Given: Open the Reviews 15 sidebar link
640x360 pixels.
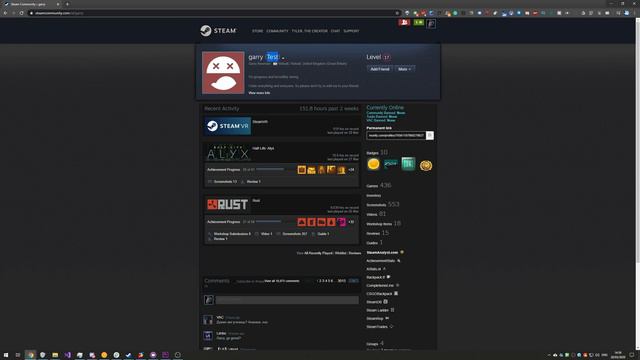Looking at the screenshot, I should point(377,233).
